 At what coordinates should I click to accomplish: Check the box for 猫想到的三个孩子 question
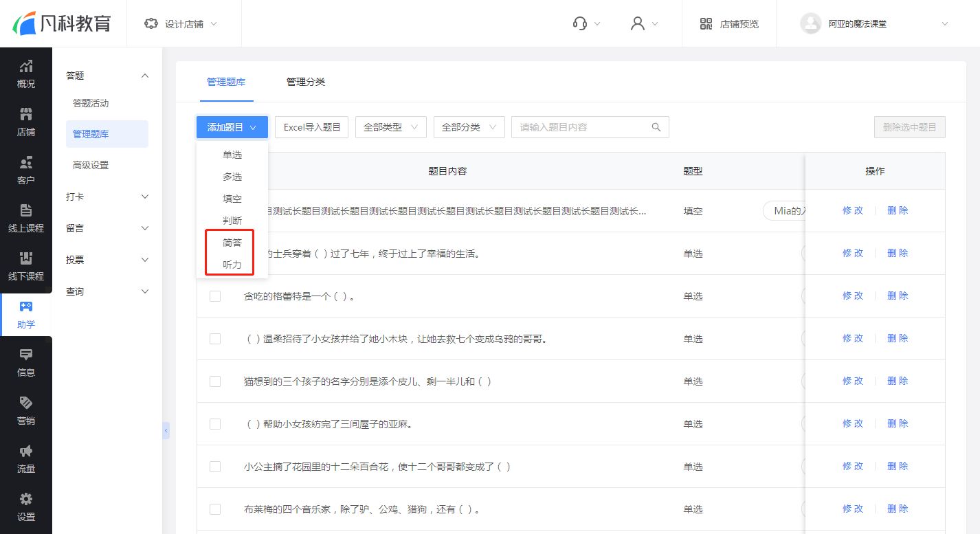(x=215, y=381)
